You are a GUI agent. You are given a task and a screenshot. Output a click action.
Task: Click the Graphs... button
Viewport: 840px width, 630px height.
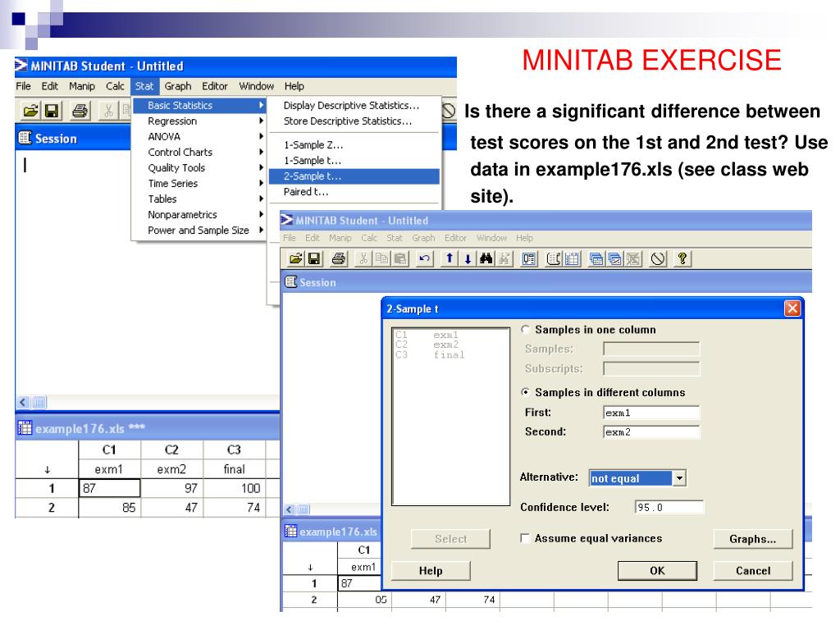(x=753, y=539)
